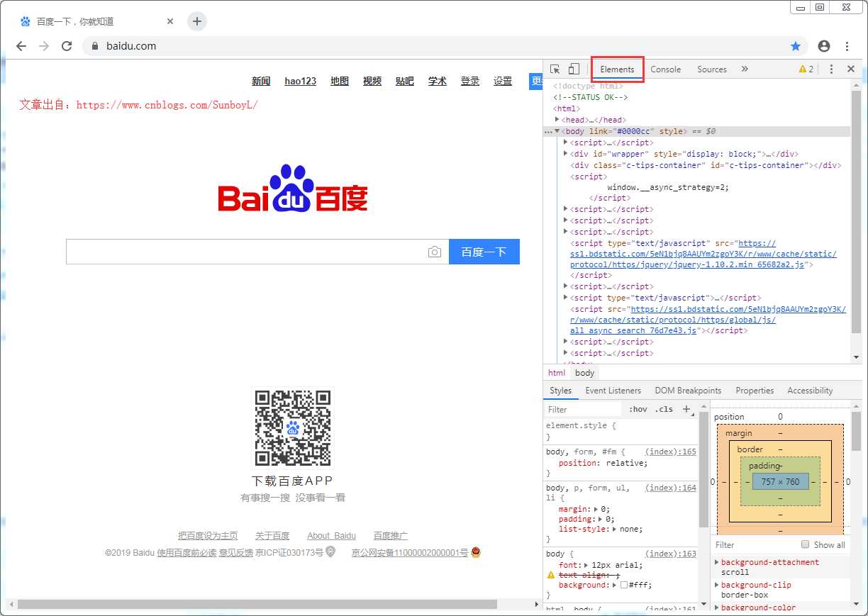This screenshot has width=868, height=616.
Task: Open the 设置 link
Action: click(503, 82)
